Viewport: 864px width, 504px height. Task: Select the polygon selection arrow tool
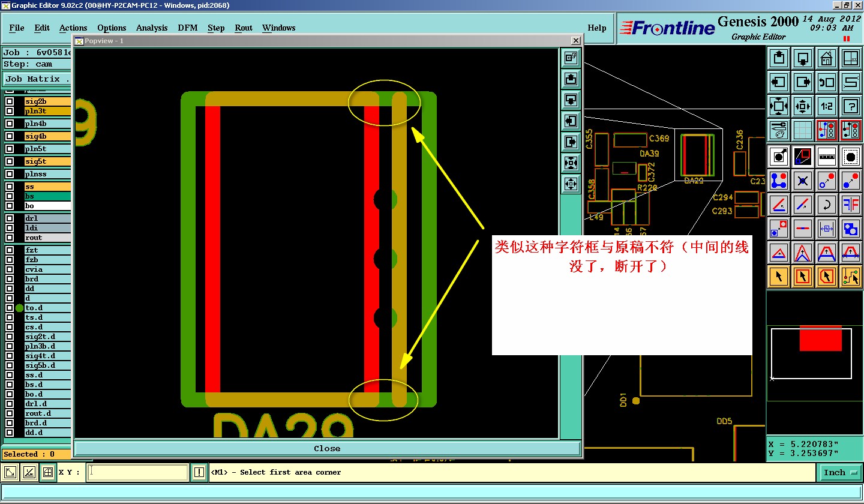click(827, 277)
